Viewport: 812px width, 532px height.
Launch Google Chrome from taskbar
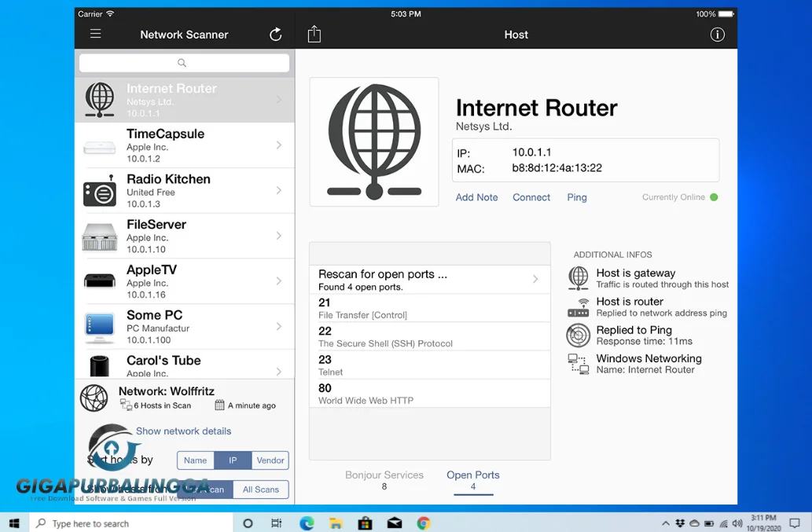coord(424,523)
